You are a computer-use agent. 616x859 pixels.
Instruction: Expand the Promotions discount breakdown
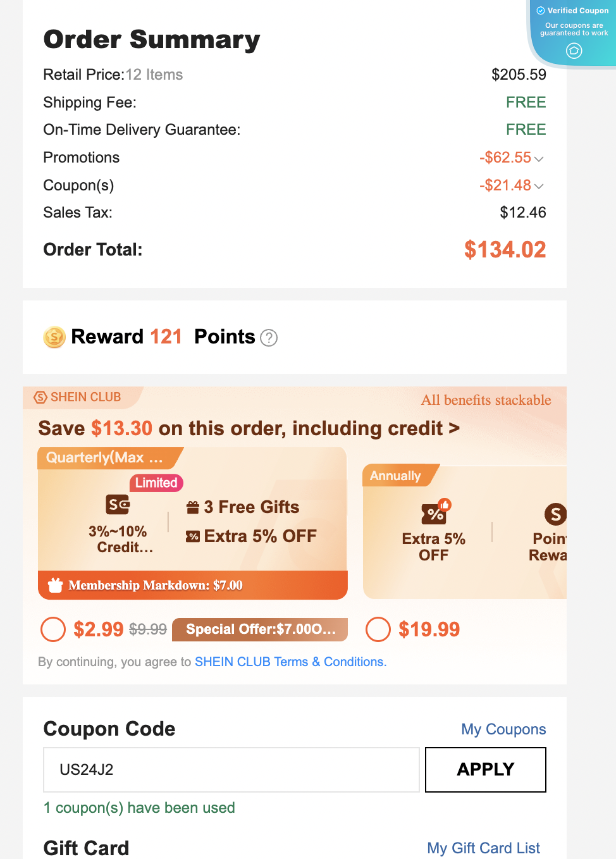pyautogui.click(x=539, y=158)
